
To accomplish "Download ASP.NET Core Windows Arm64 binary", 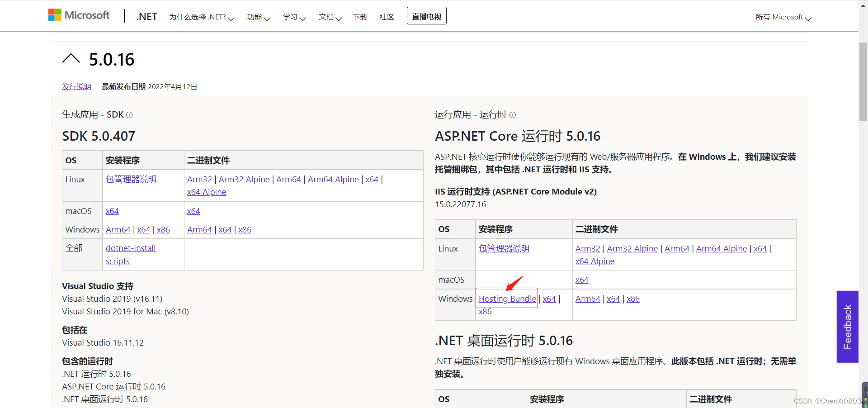I will (588, 299).
